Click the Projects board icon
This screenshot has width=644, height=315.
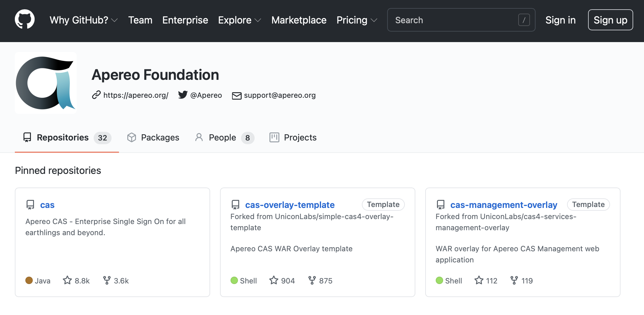pos(274,137)
